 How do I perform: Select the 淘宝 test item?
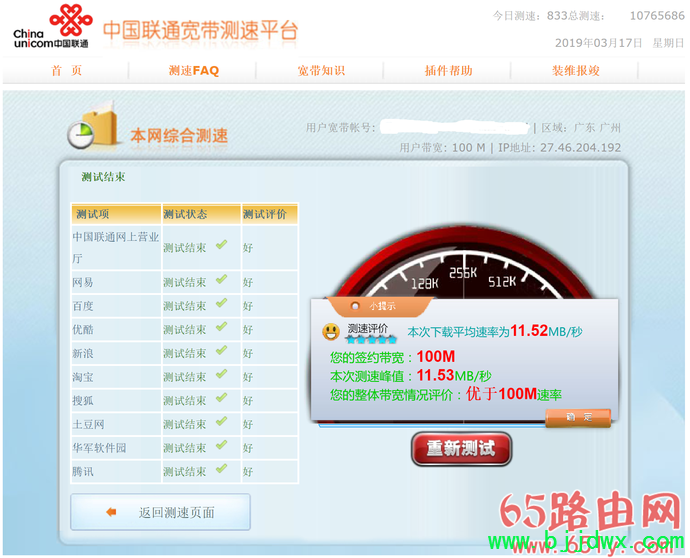[x=83, y=378]
